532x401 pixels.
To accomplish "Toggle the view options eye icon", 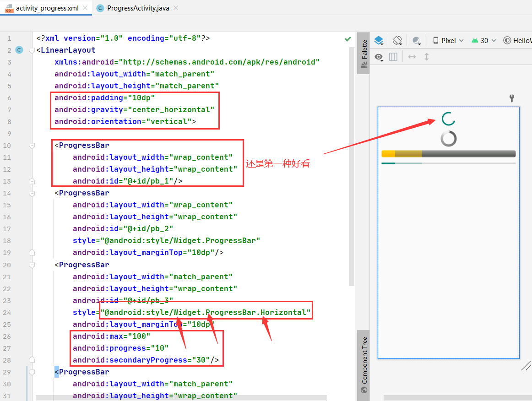I will coord(379,57).
